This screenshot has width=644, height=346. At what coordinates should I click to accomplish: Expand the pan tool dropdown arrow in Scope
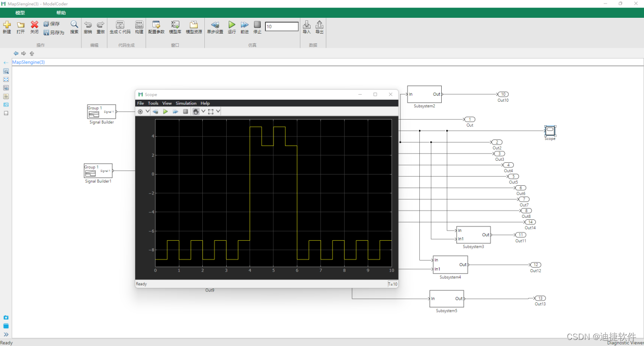click(203, 111)
